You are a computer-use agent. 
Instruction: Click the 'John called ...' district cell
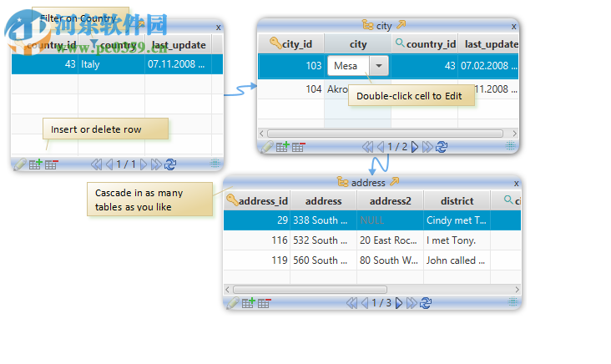[457, 260]
